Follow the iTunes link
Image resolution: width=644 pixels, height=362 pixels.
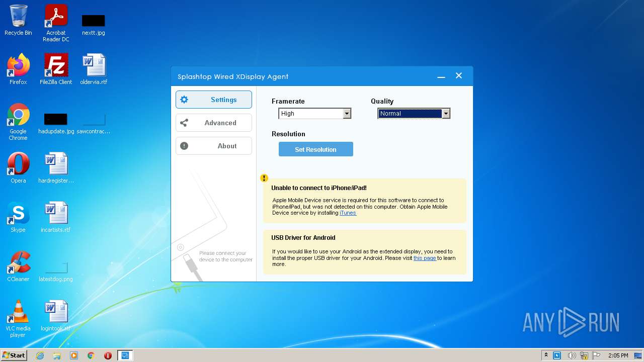point(348,213)
